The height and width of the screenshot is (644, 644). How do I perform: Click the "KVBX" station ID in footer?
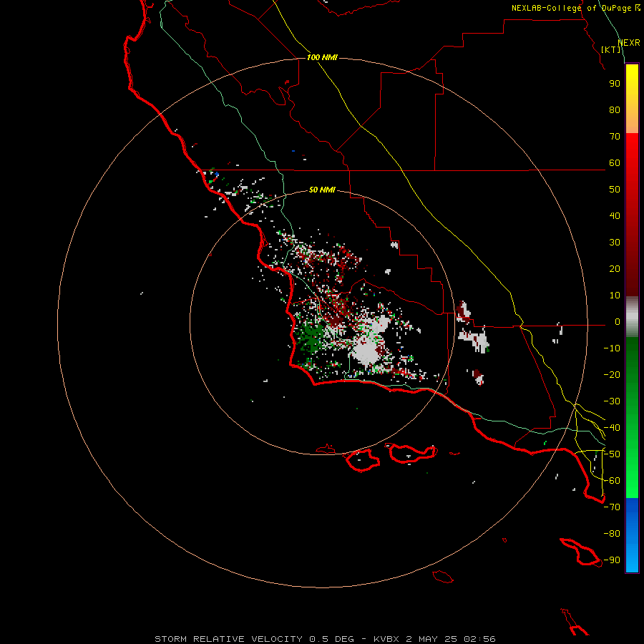pyautogui.click(x=386, y=639)
